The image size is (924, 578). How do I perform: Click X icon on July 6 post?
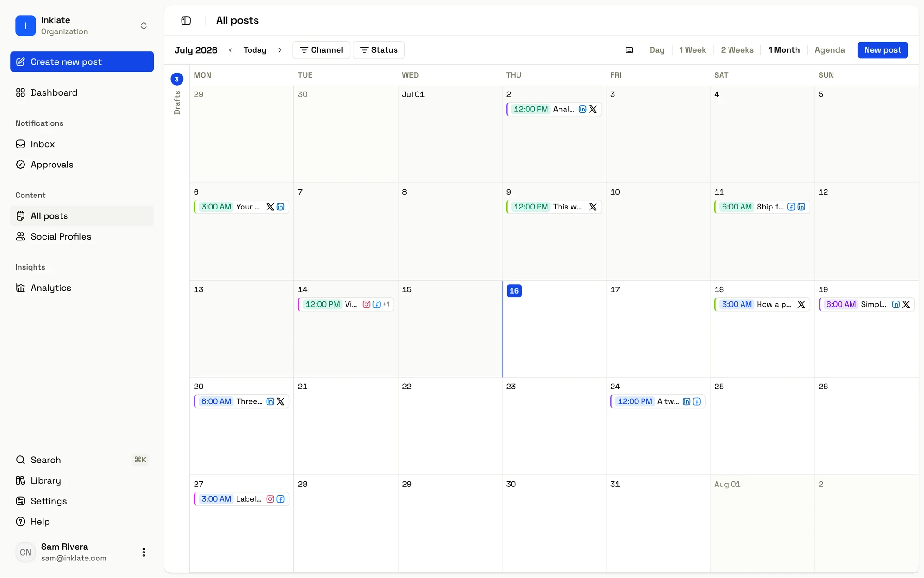[x=270, y=207]
